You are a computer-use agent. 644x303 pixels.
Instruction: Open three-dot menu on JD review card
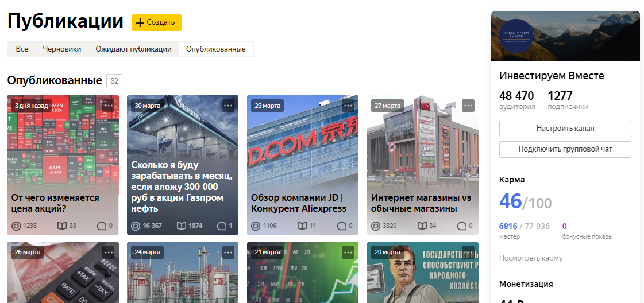348,106
